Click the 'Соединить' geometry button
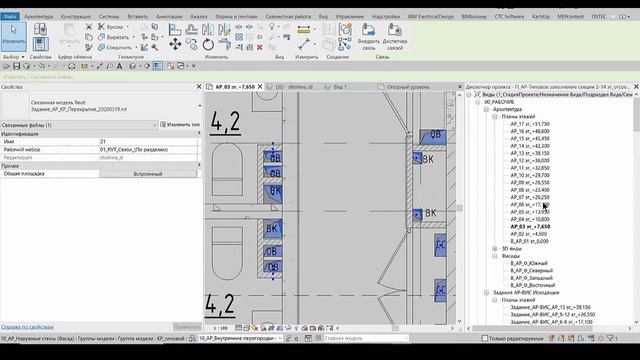 pyautogui.click(x=114, y=47)
